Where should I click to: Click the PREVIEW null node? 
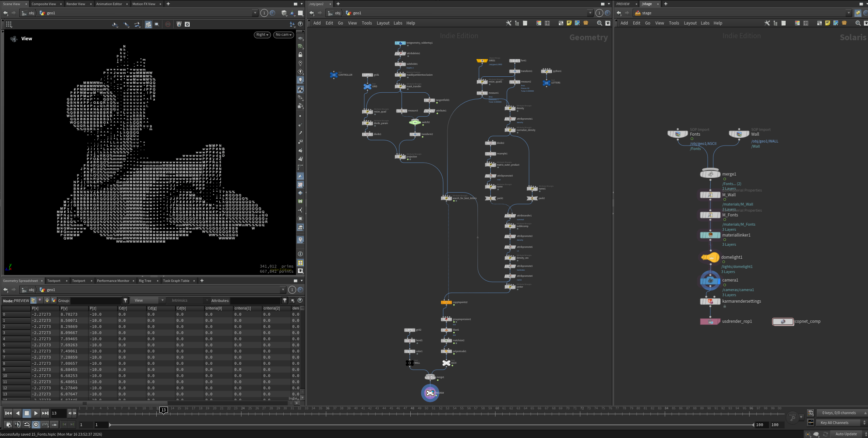click(x=430, y=393)
